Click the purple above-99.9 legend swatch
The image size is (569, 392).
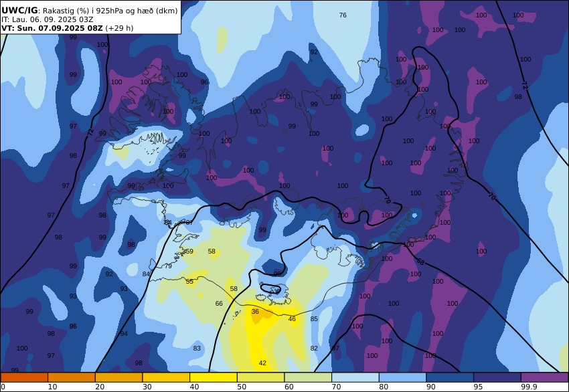pos(545,377)
